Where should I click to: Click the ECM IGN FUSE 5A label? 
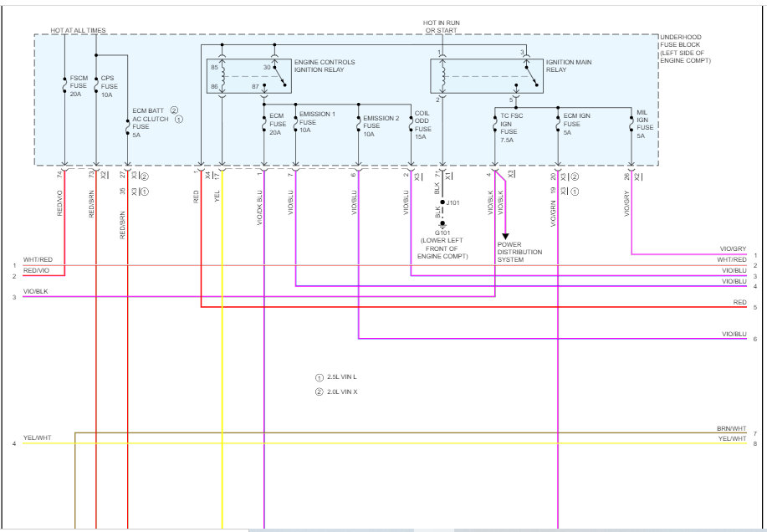coord(576,124)
